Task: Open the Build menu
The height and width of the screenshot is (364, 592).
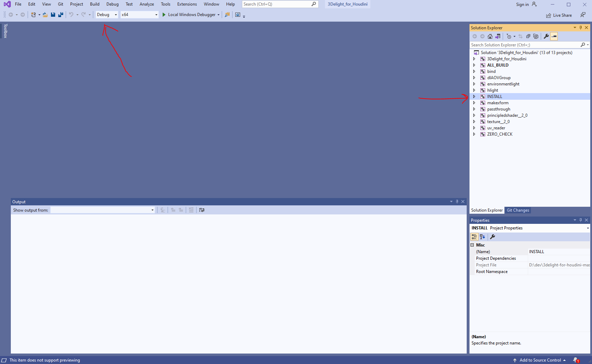Action: tap(95, 4)
